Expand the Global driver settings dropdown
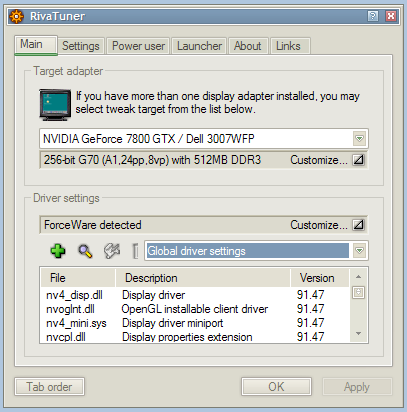Screen dimensions: 407x412 click(x=359, y=251)
